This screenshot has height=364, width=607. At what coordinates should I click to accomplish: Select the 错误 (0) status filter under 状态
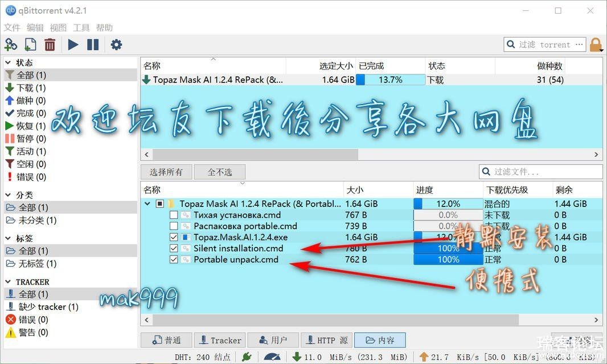tap(26, 177)
